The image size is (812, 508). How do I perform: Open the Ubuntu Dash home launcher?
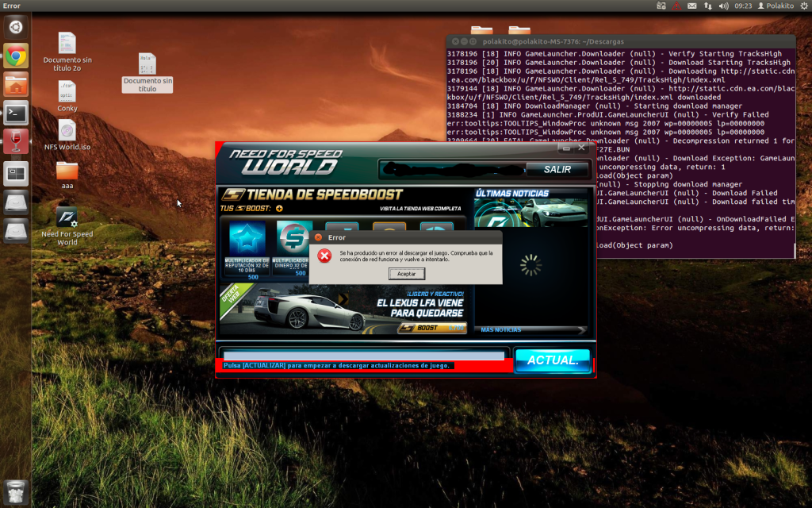[16, 27]
